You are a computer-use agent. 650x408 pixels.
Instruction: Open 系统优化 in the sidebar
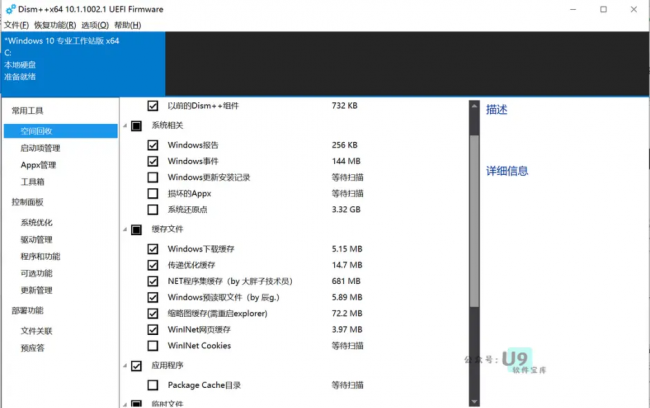pos(36,223)
